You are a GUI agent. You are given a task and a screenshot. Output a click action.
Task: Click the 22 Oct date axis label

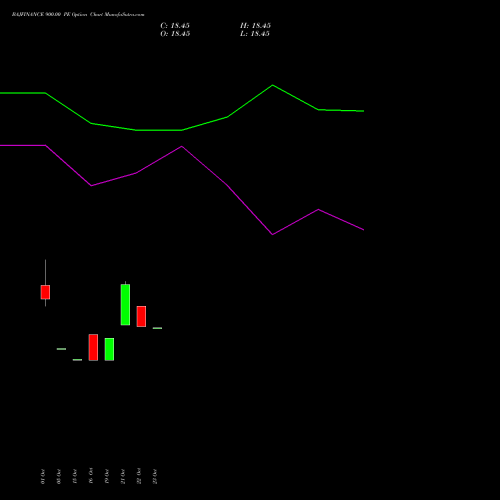pyautogui.click(x=139, y=476)
